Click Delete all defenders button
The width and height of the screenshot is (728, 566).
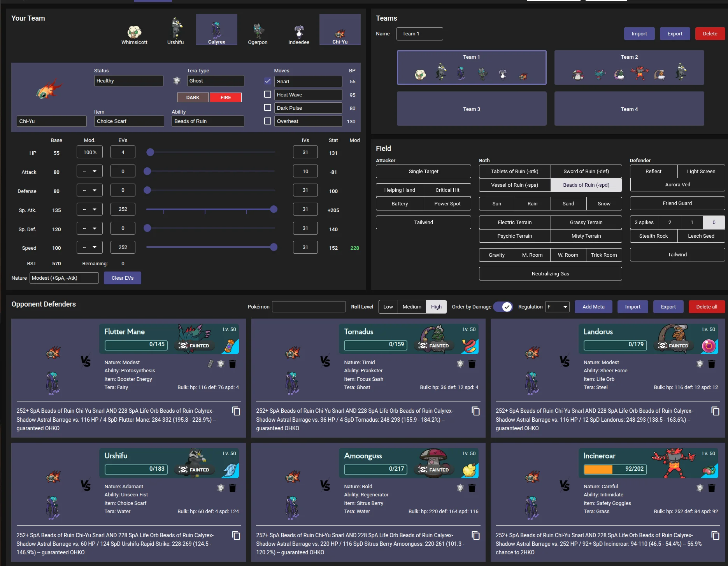pos(707,307)
